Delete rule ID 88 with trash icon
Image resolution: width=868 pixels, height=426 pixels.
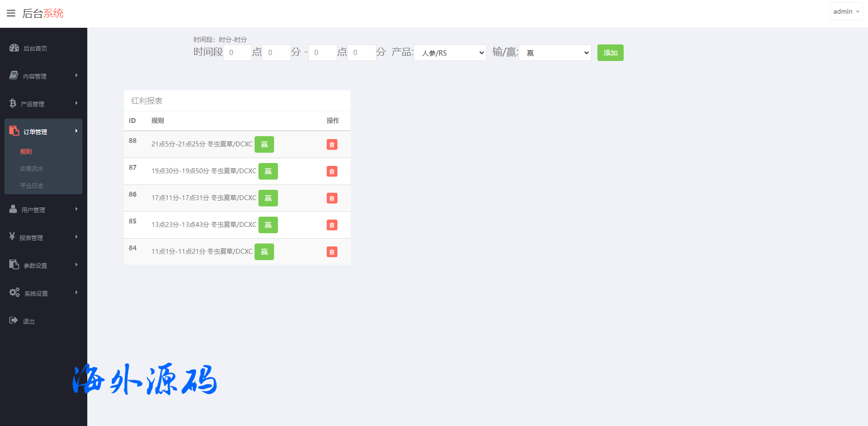click(x=332, y=144)
